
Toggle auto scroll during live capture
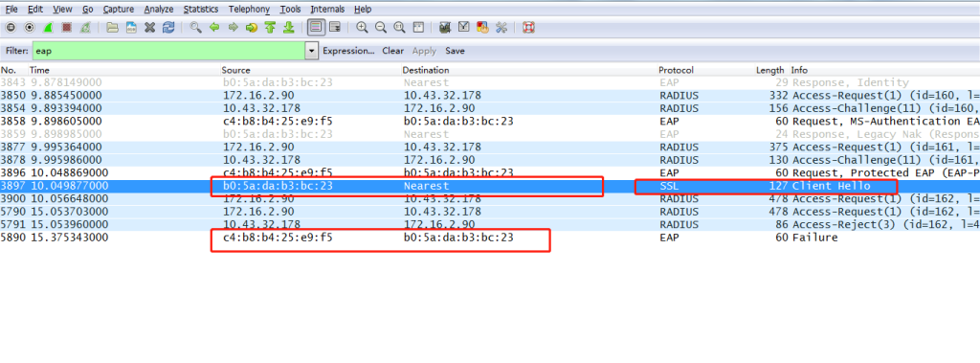[335, 28]
